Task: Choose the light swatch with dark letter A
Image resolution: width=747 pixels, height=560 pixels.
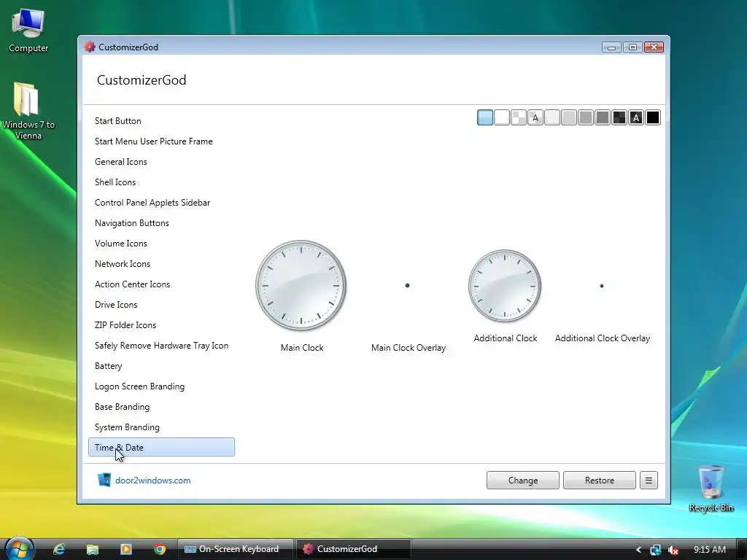Action: point(535,117)
